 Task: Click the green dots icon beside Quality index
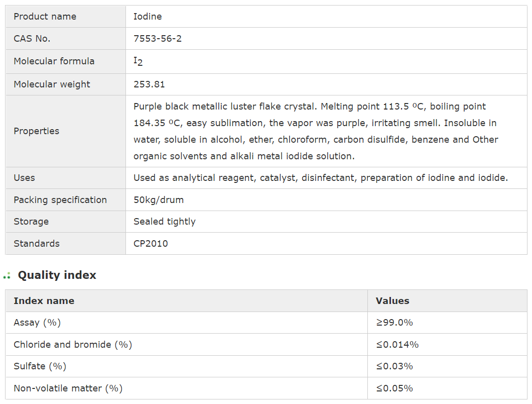coord(7,276)
